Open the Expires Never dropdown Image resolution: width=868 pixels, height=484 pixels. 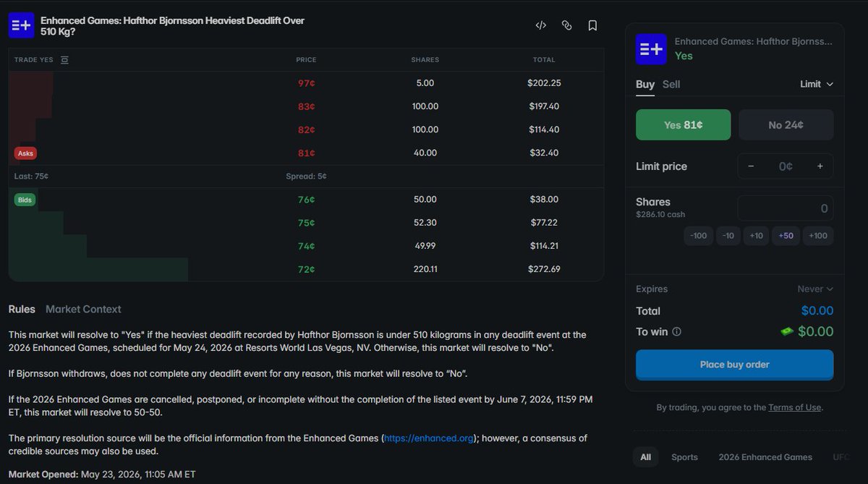coord(815,289)
